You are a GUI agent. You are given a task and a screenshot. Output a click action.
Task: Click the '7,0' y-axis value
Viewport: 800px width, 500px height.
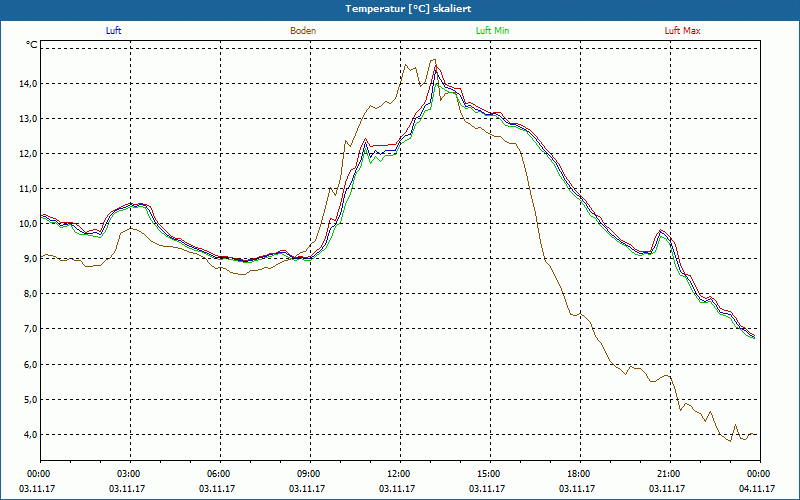click(30, 329)
